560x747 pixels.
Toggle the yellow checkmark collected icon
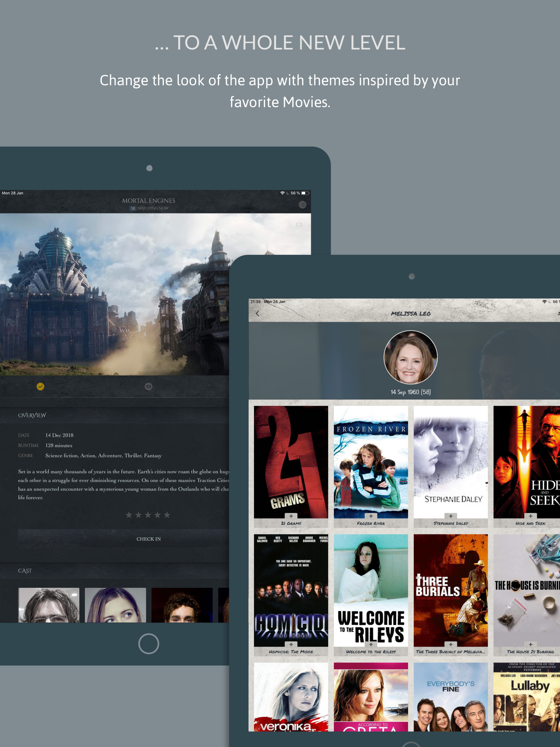40,386
